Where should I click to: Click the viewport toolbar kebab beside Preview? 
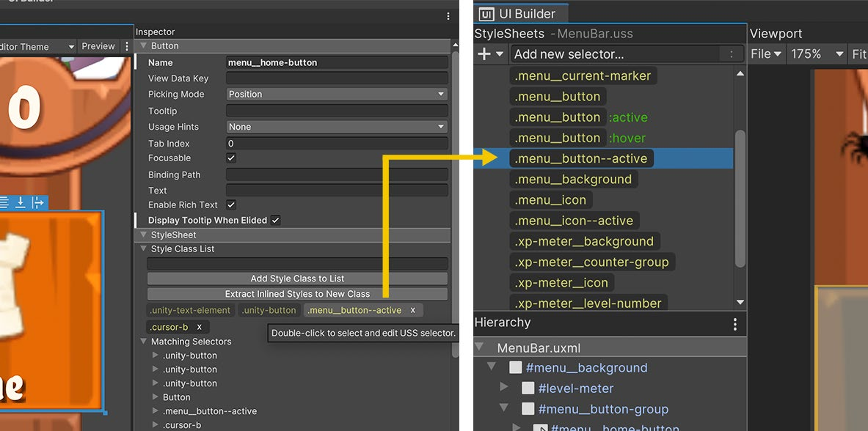click(127, 46)
